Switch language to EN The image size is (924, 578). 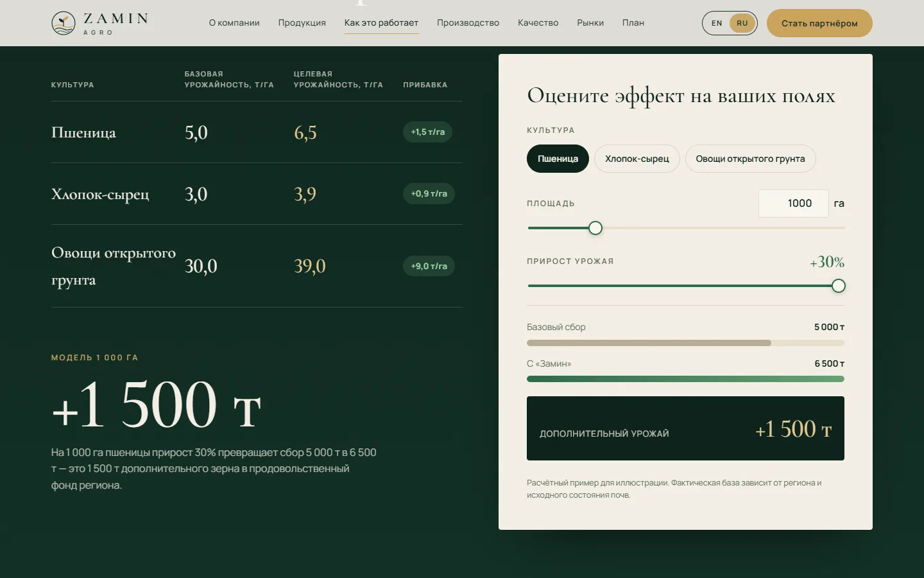tap(717, 23)
